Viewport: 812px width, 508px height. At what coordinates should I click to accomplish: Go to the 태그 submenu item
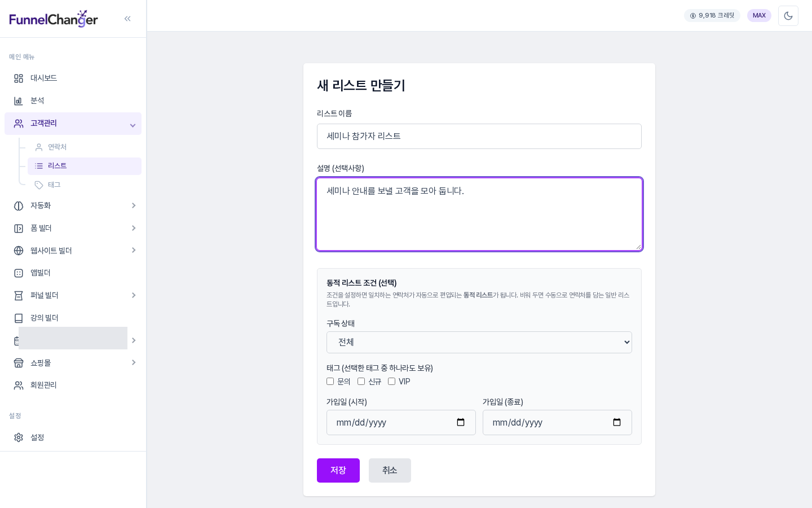(x=85, y=185)
